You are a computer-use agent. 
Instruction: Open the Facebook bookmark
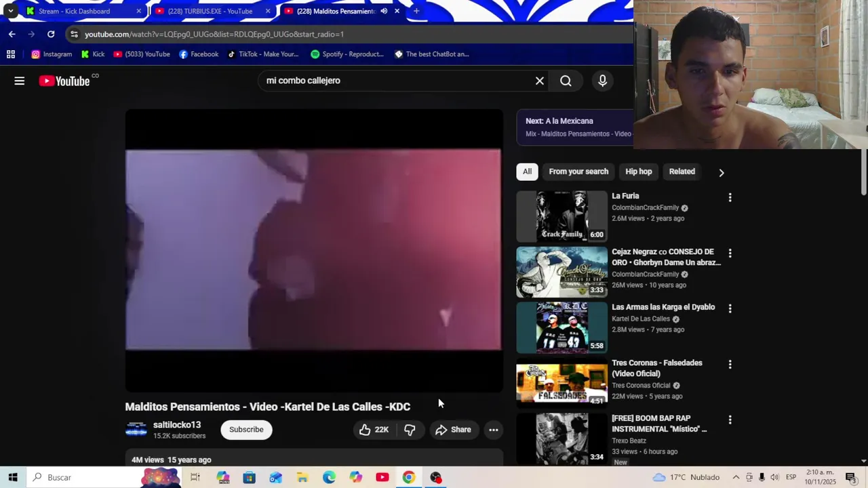199,54
